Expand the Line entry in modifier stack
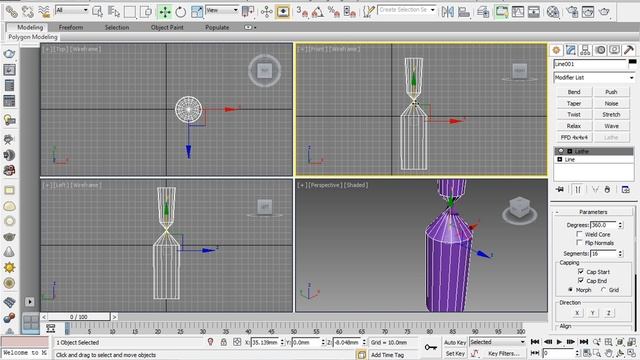 tap(560, 160)
